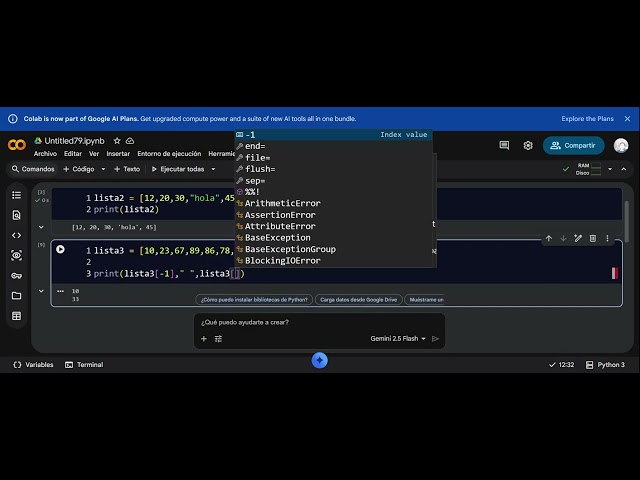Dismiss the Google AI Plans banner
This screenshot has height=480, width=640.
[627, 118]
